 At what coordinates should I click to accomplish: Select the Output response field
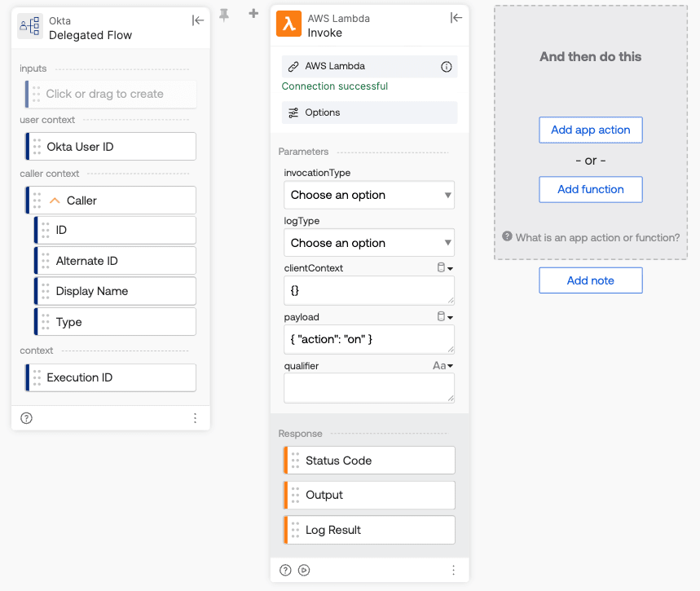coord(369,495)
